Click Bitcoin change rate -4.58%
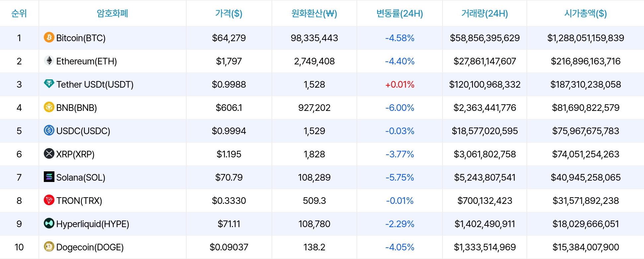Screen dimensions: 644x259 coord(400,38)
